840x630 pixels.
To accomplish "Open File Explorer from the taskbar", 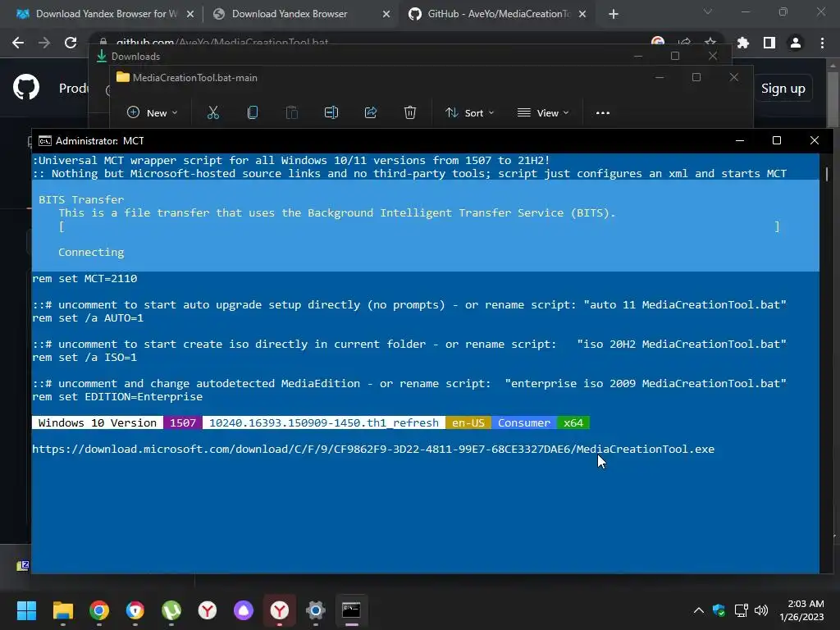I will pyautogui.click(x=62, y=610).
